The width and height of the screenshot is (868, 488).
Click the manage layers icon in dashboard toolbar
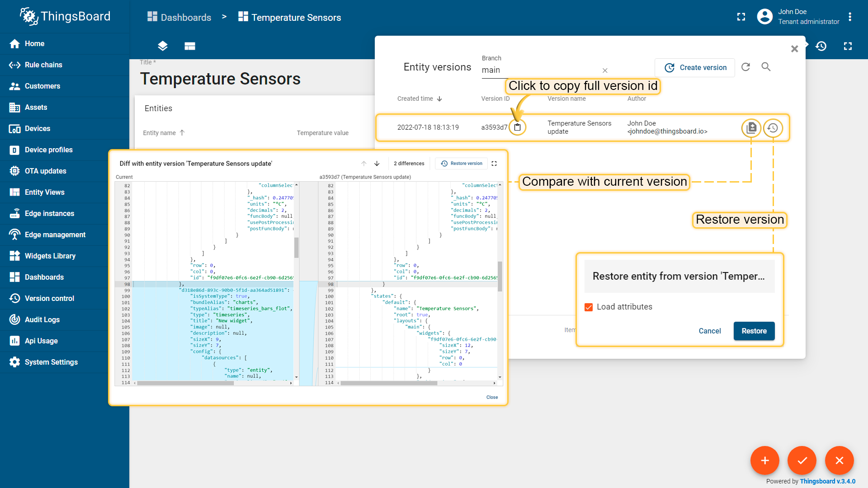(163, 46)
